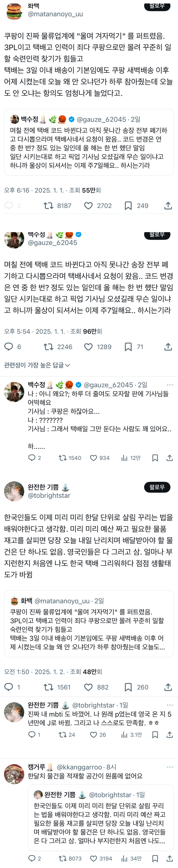Open quoted 백수정 tweet in 화백's post

point(89,142)
